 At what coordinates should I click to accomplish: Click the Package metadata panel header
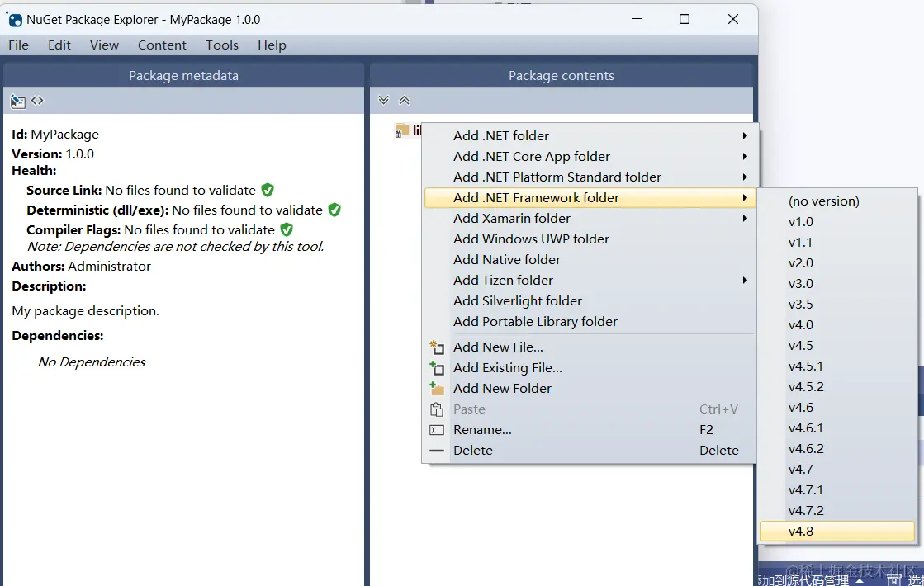click(184, 75)
